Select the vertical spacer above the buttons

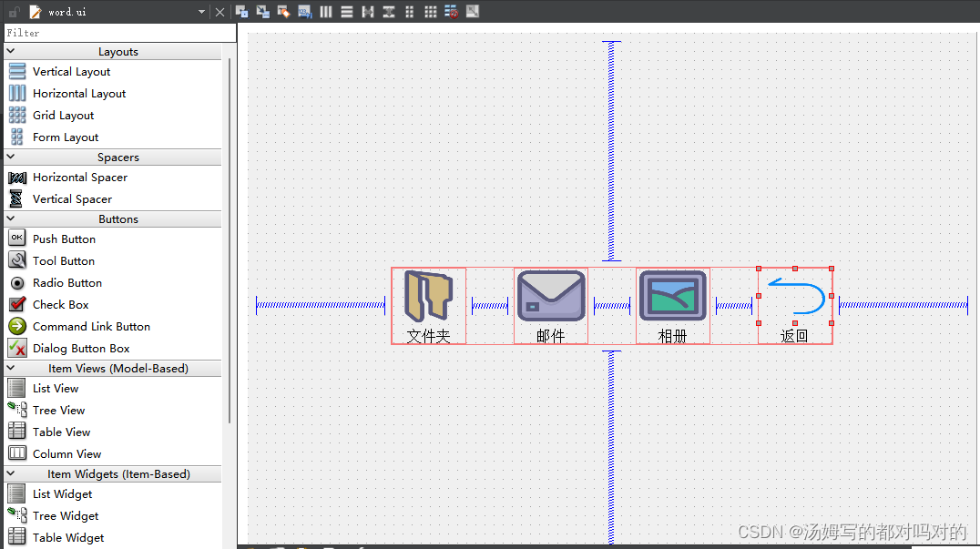click(x=611, y=151)
